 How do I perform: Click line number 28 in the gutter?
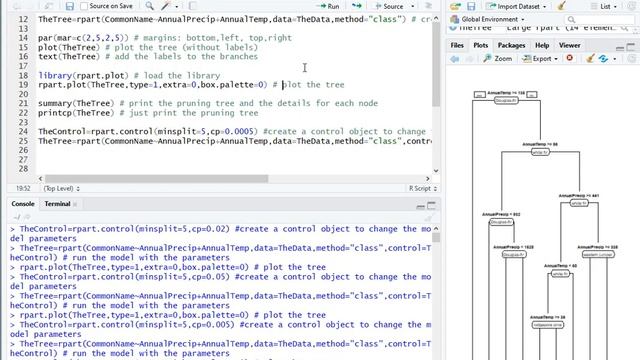coord(23,169)
